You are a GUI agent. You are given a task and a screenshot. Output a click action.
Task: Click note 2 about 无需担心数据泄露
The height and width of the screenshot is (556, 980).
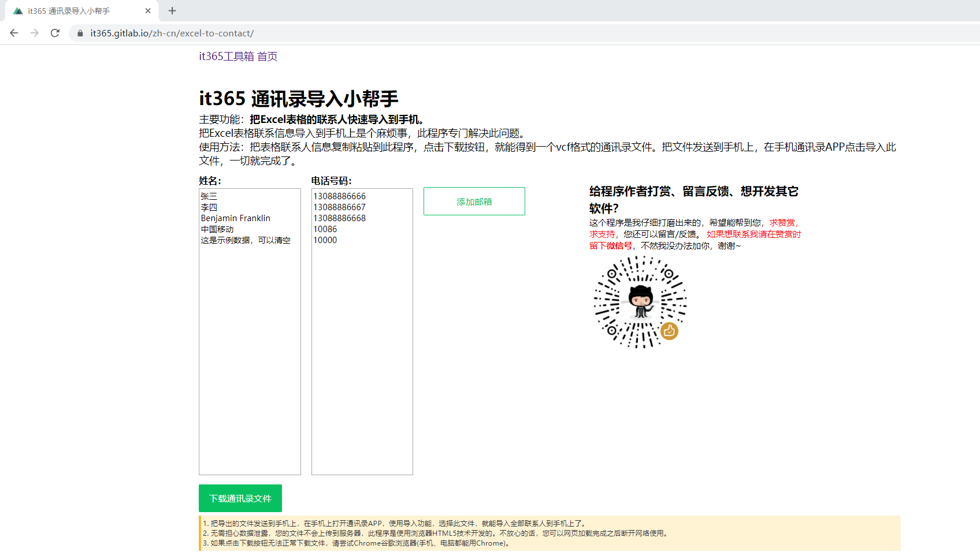(x=436, y=533)
